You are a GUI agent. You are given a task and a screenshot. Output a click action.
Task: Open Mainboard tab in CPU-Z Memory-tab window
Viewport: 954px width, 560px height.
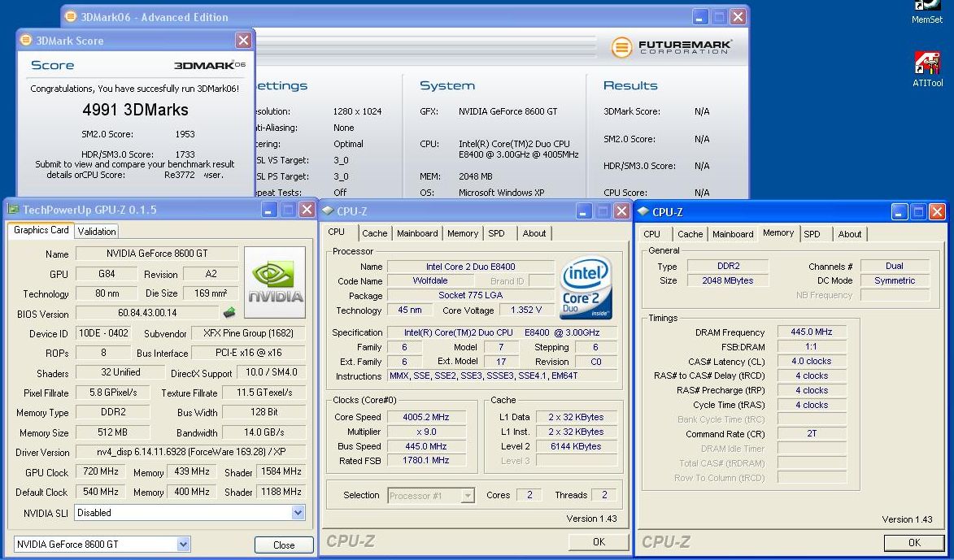(x=733, y=233)
